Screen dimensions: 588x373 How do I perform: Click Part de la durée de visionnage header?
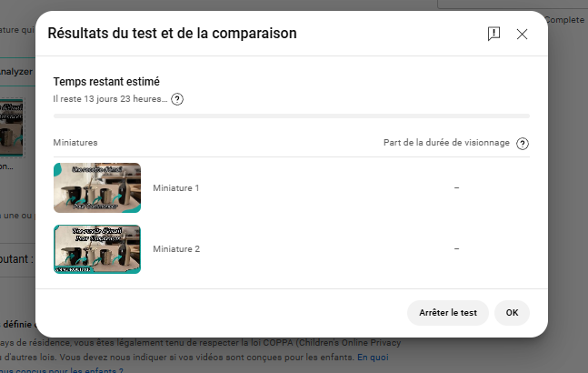(x=446, y=143)
